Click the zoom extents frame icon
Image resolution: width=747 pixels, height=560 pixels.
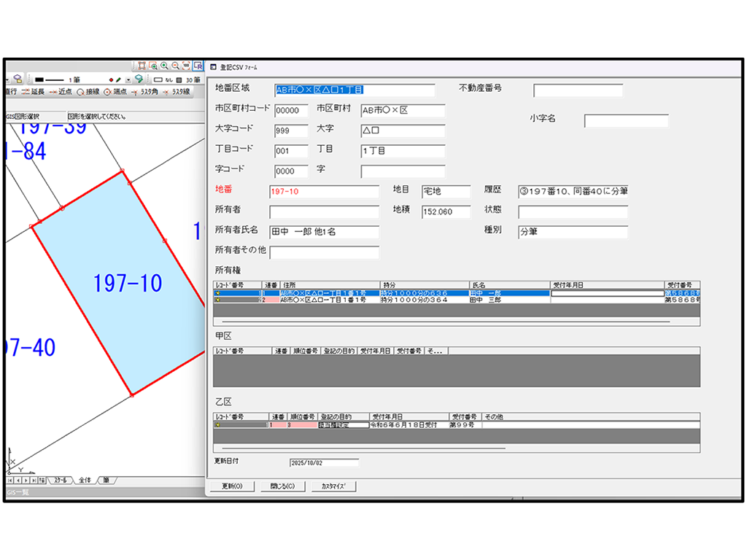point(142,66)
